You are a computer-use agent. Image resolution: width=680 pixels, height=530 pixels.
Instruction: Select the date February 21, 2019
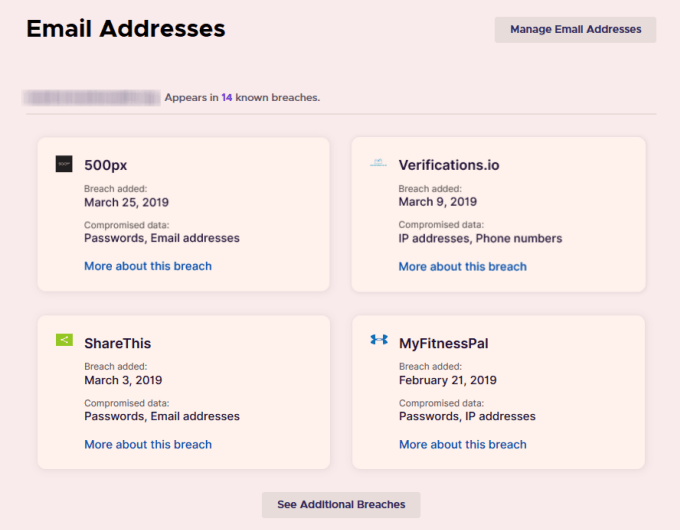point(448,380)
